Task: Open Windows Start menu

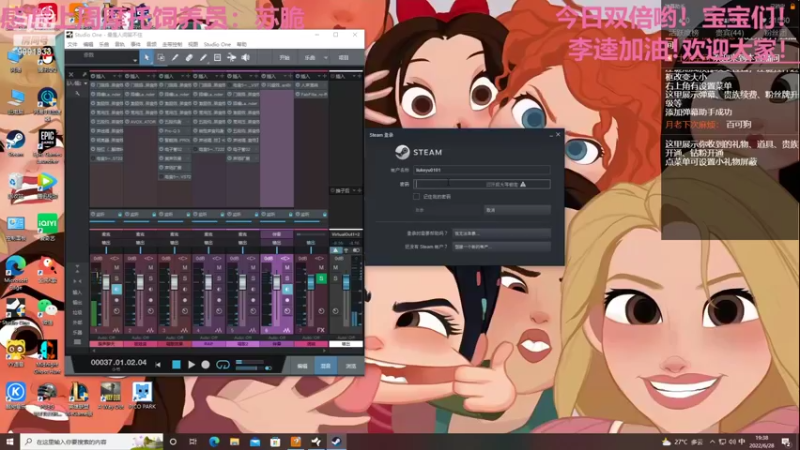Action: click(10, 441)
